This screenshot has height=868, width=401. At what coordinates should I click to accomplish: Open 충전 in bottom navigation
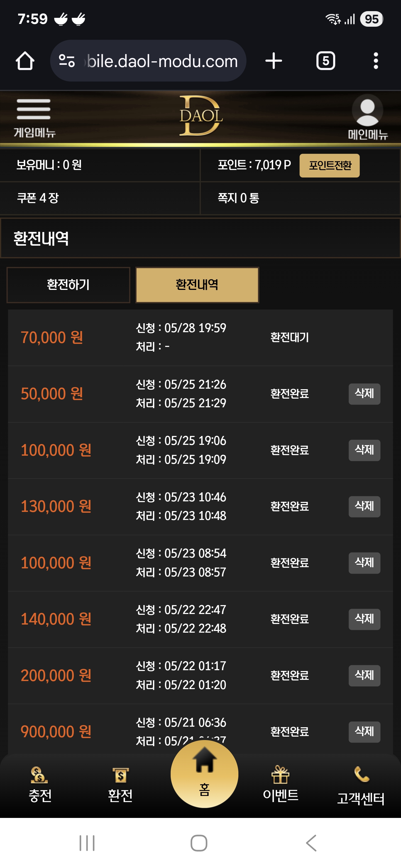(x=40, y=785)
